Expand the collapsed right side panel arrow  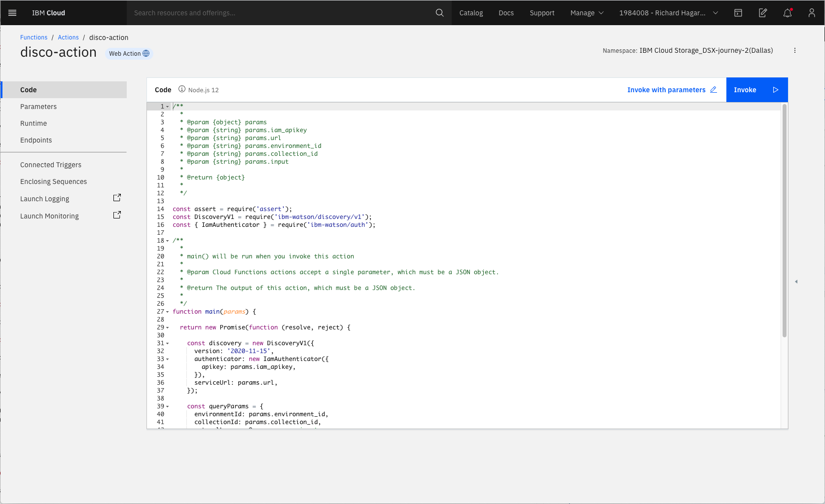(x=796, y=282)
